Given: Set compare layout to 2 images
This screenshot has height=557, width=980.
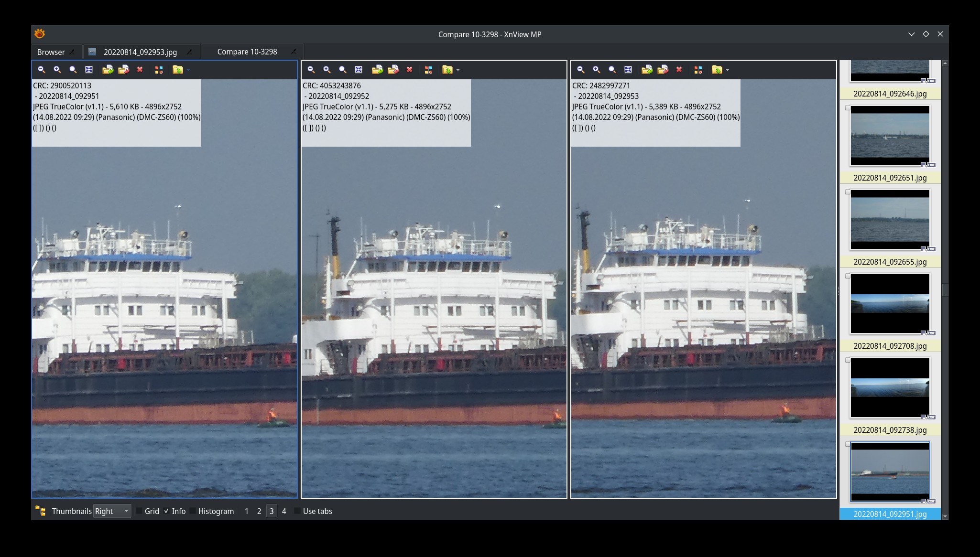Looking at the screenshot, I should coord(259,511).
